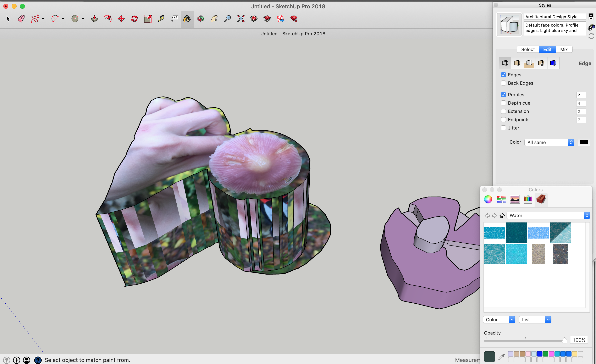596x364 pixels.
Task: Switch to the Mix tab in Styles
Action: (564, 49)
